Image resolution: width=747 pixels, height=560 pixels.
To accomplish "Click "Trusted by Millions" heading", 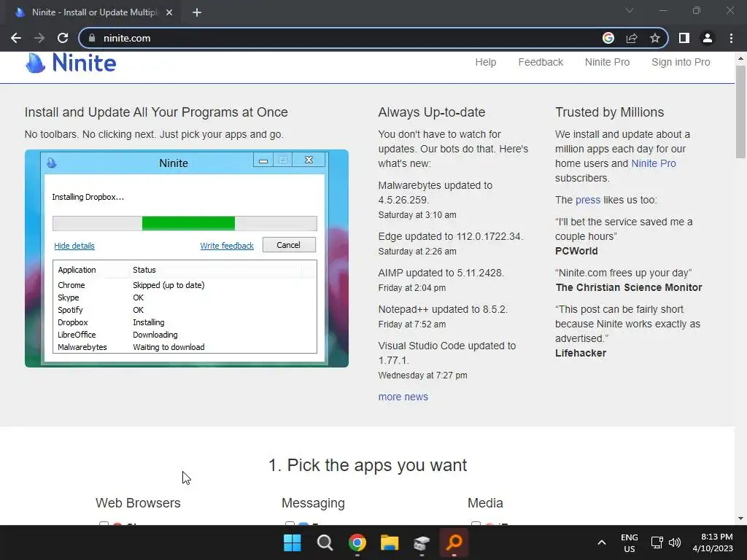I will (609, 112).
